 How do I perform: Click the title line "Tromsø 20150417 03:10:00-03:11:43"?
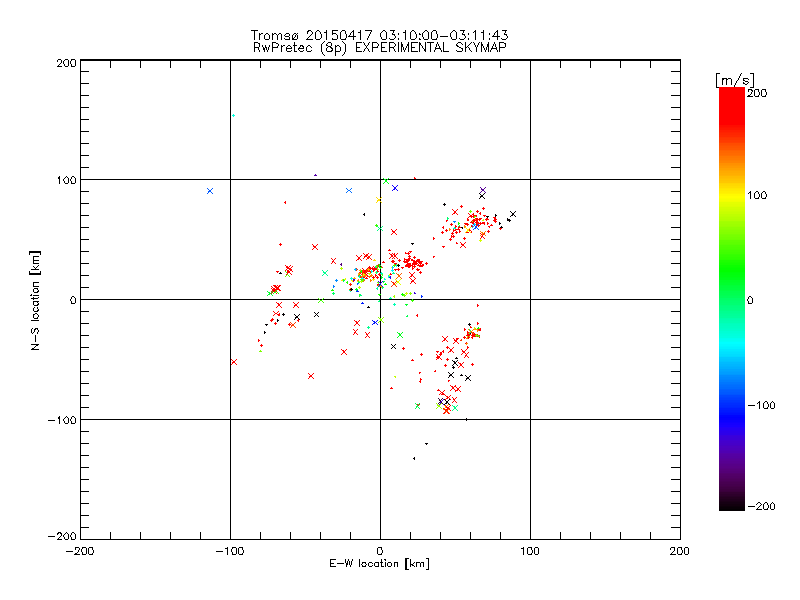379,35
